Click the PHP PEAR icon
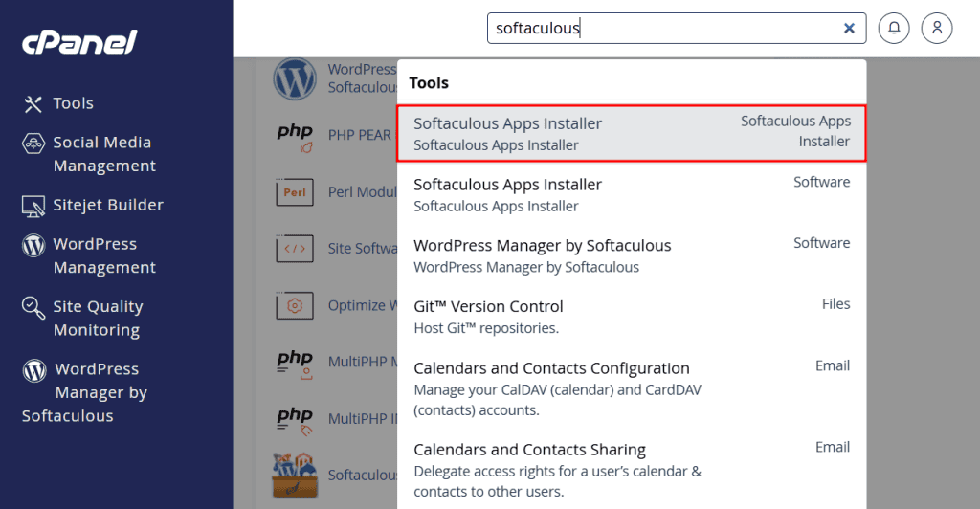980x509 pixels. click(x=295, y=136)
